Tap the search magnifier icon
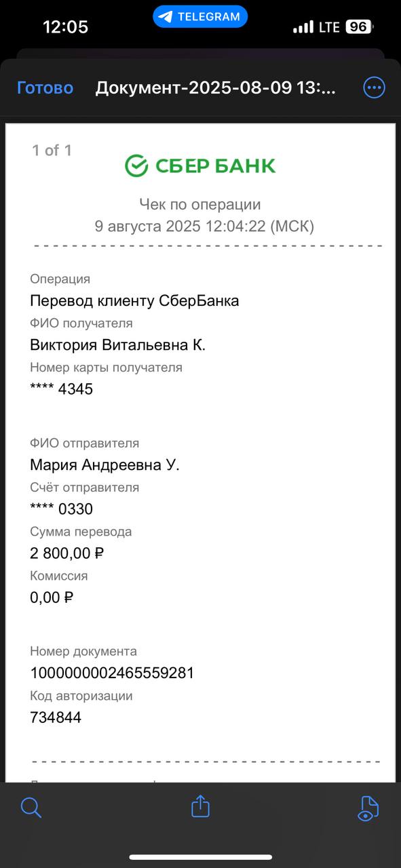Image resolution: width=401 pixels, height=868 pixels. [31, 807]
